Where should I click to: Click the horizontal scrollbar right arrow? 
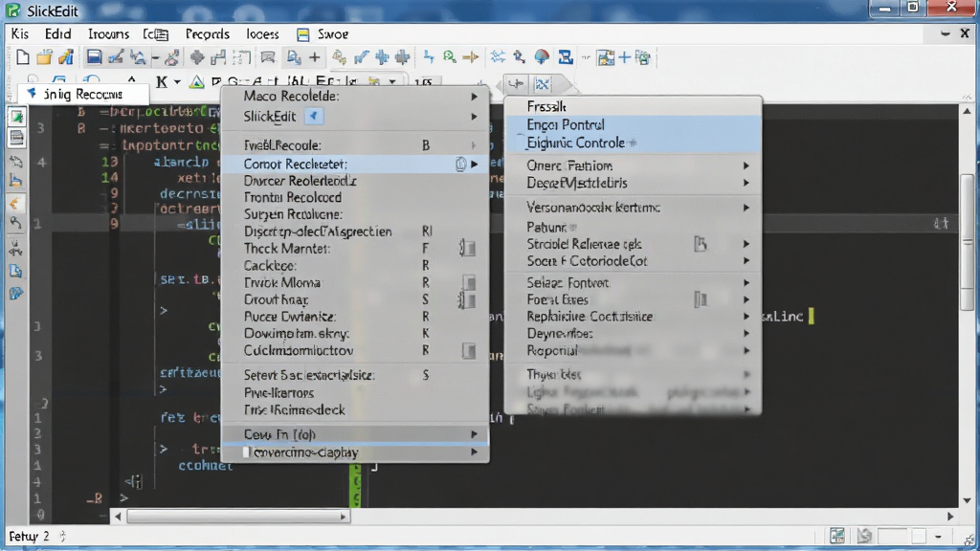click(950, 517)
